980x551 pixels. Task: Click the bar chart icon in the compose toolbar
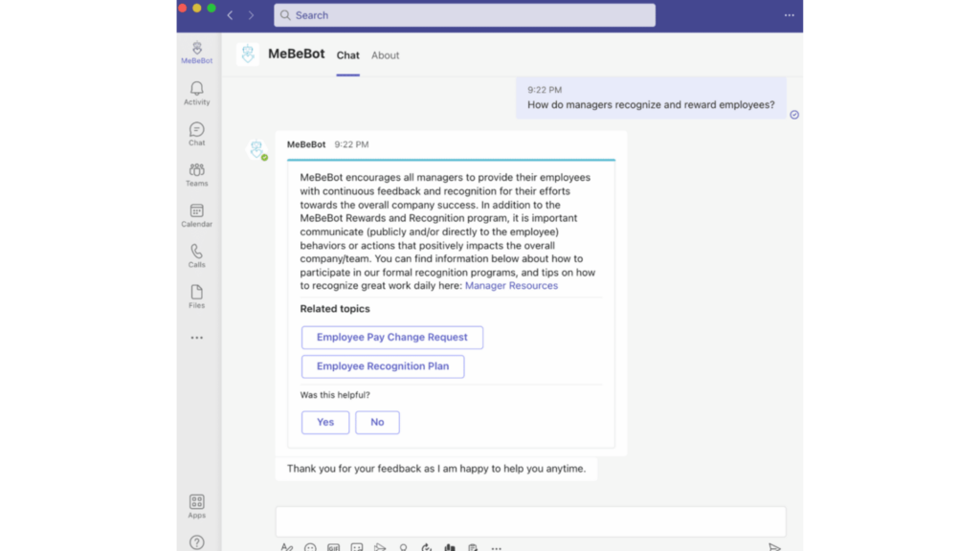point(450,546)
